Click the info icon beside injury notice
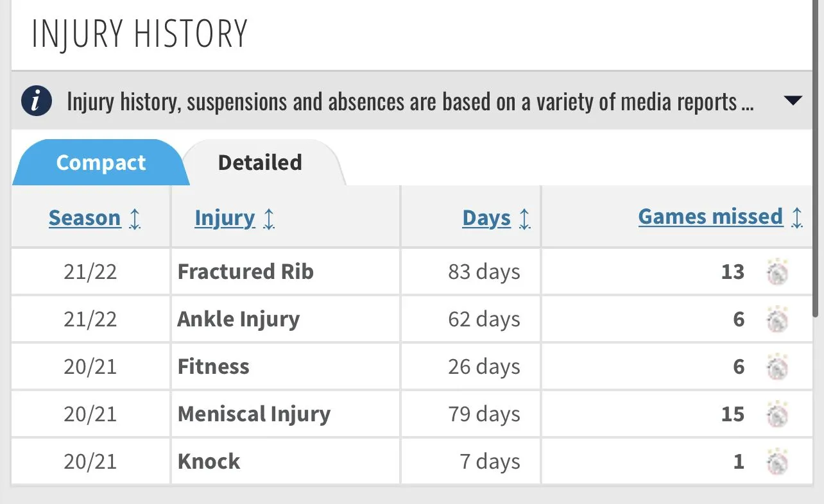824x504 pixels. [36, 101]
